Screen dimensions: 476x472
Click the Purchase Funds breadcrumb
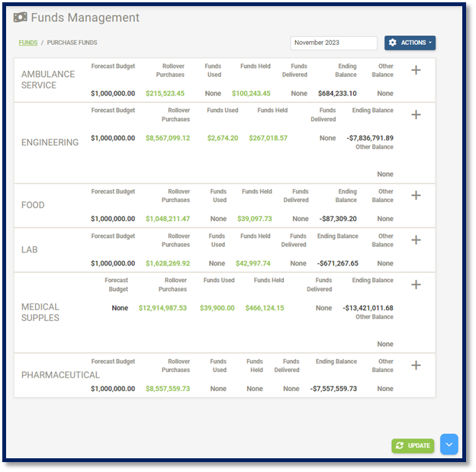point(72,43)
